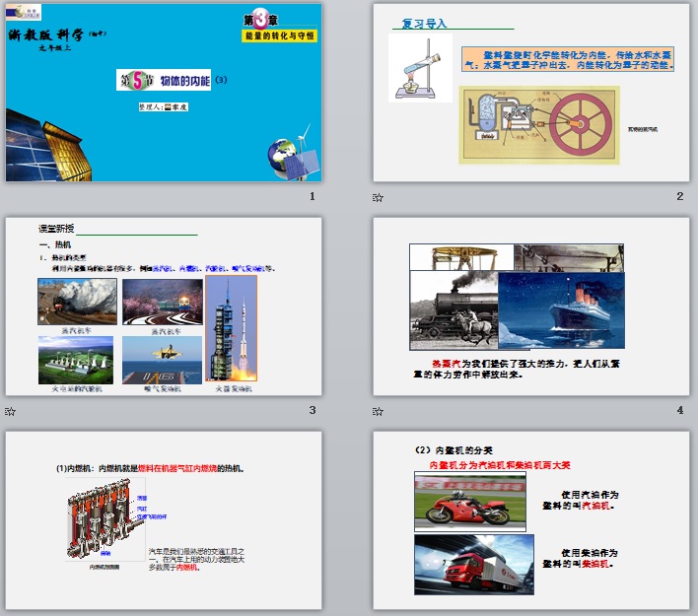The width and height of the screenshot is (698, 616).
Task: Select slide 1 title thumbnail
Action: pyautogui.click(x=164, y=94)
